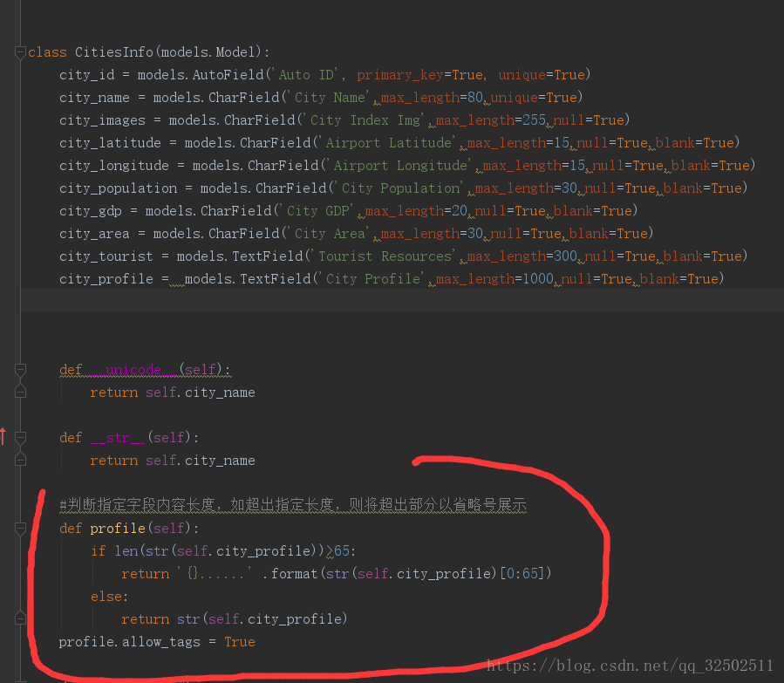Click the city_gdp field line

(349, 211)
